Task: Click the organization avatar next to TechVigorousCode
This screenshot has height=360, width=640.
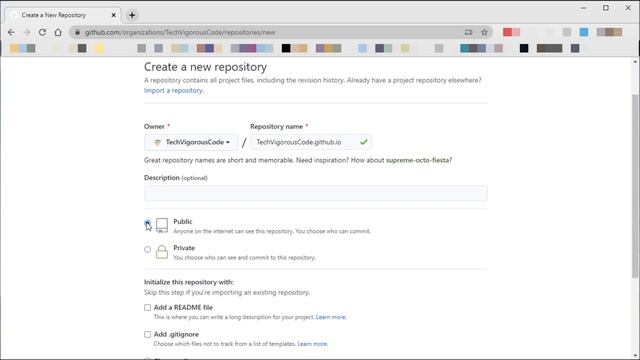Action: click(158, 142)
